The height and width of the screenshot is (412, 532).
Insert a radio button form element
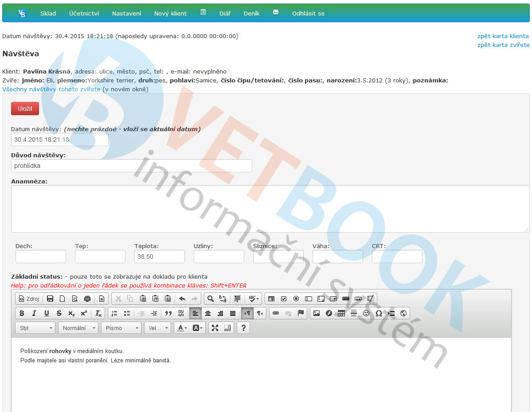(296, 299)
